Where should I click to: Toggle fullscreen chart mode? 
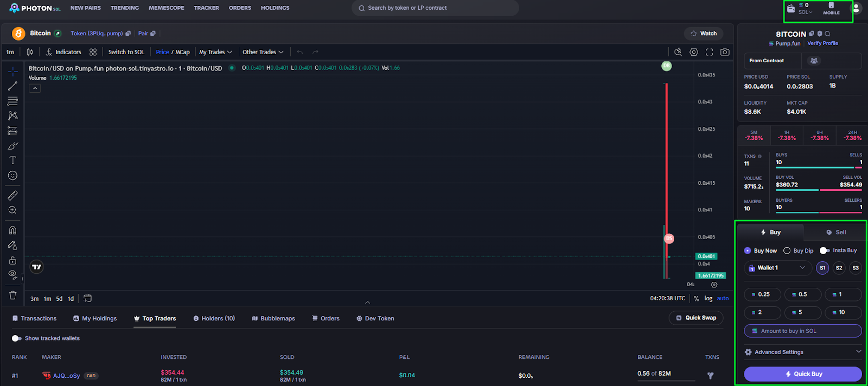(709, 52)
